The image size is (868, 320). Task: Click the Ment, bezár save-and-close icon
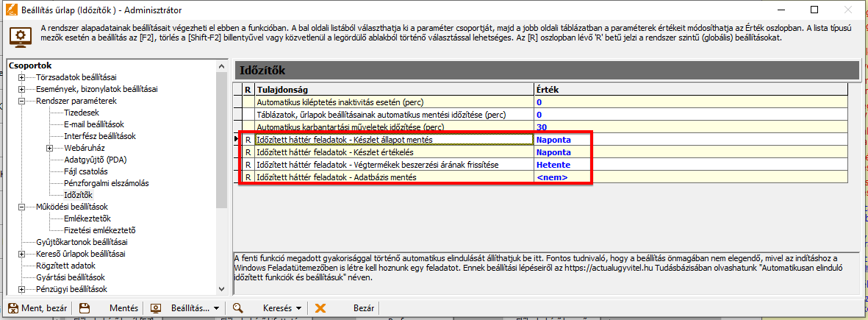click(x=12, y=308)
